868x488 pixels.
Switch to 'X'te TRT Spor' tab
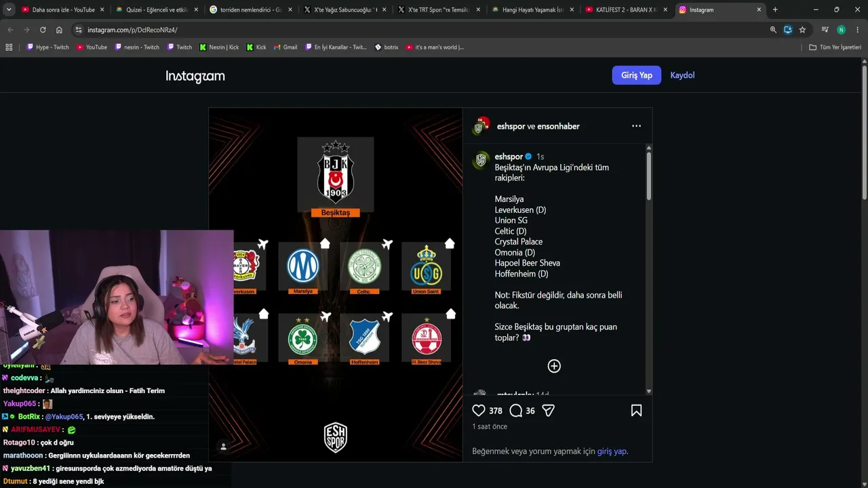coord(437,9)
